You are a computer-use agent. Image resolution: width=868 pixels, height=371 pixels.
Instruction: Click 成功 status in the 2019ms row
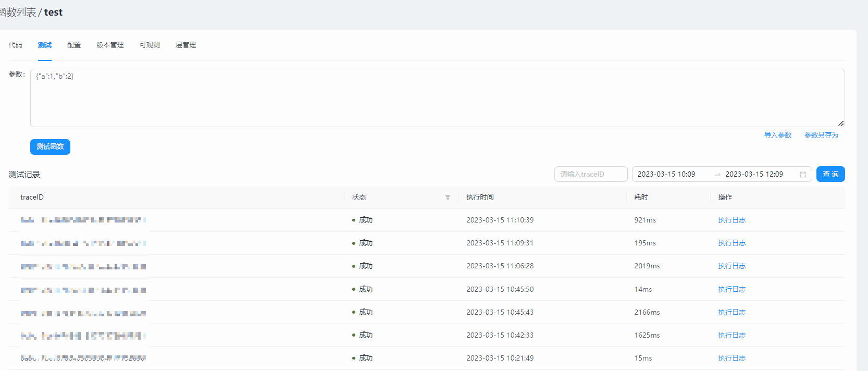[x=366, y=266]
